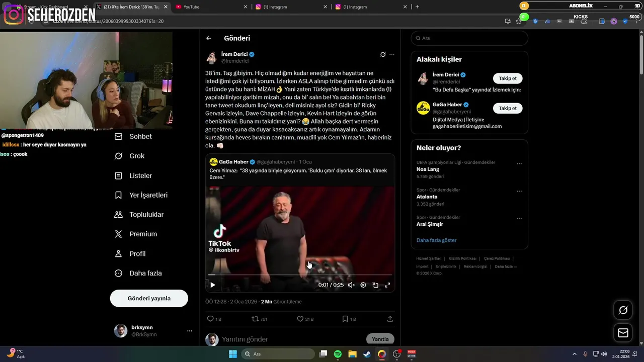Screen dimensions: 644x362
Task: Open a new browser tab
Action: (x=417, y=7)
